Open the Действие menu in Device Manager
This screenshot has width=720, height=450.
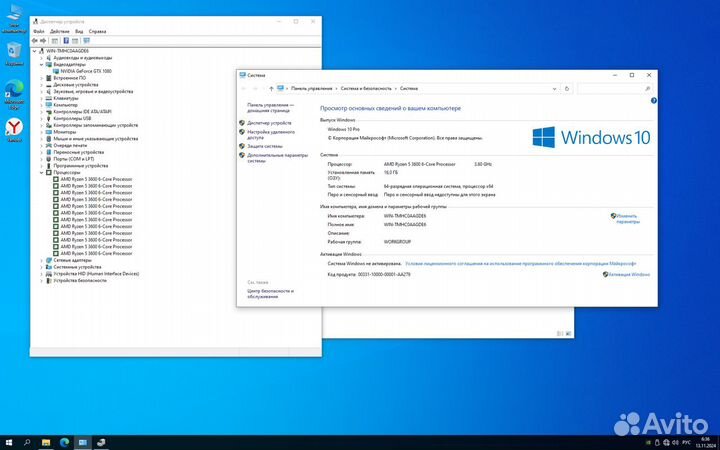58,31
